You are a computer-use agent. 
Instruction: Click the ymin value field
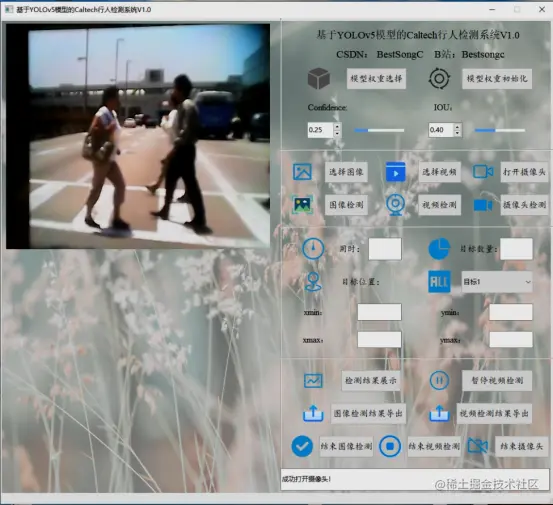[511, 312]
